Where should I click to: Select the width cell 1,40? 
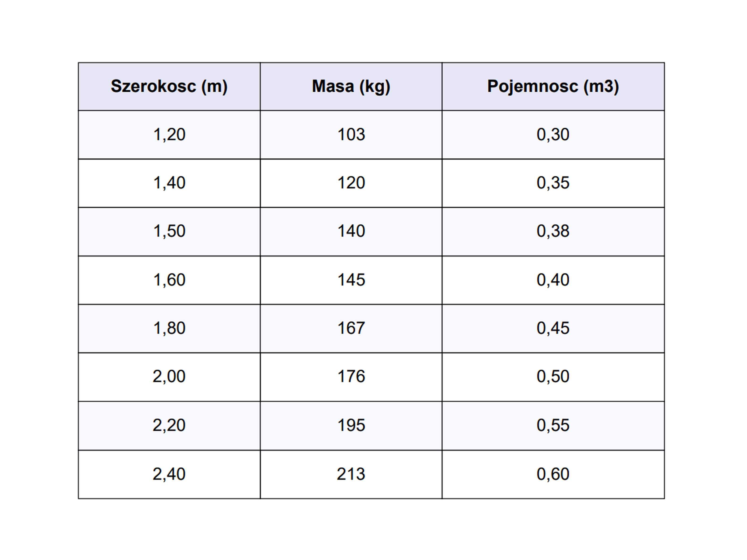pos(169,183)
